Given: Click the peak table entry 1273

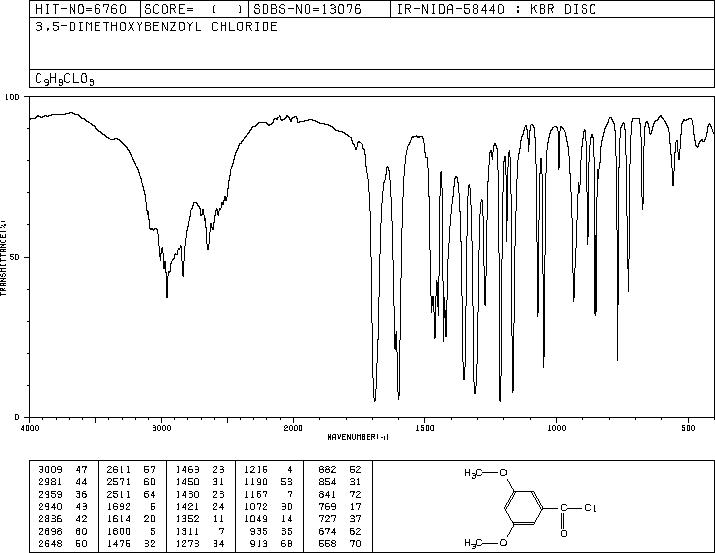Looking at the screenshot, I should click(187, 543).
